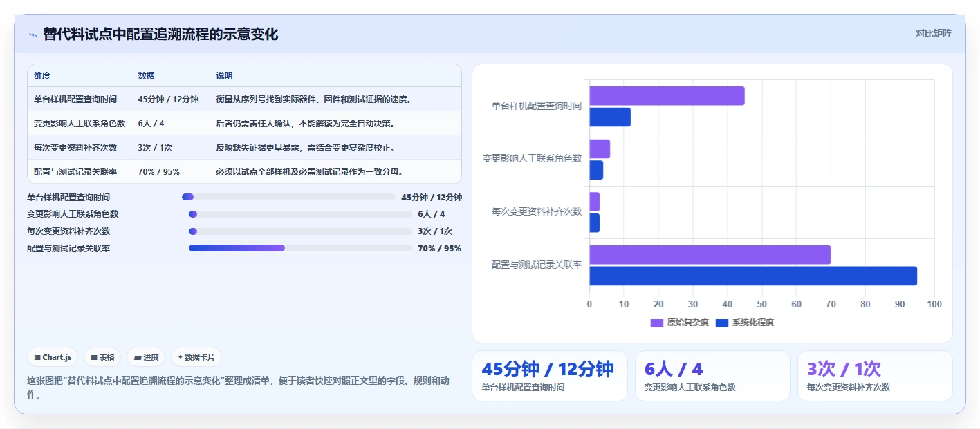Click the 对比矩阵 label in header
980x429 pixels.
(x=933, y=33)
